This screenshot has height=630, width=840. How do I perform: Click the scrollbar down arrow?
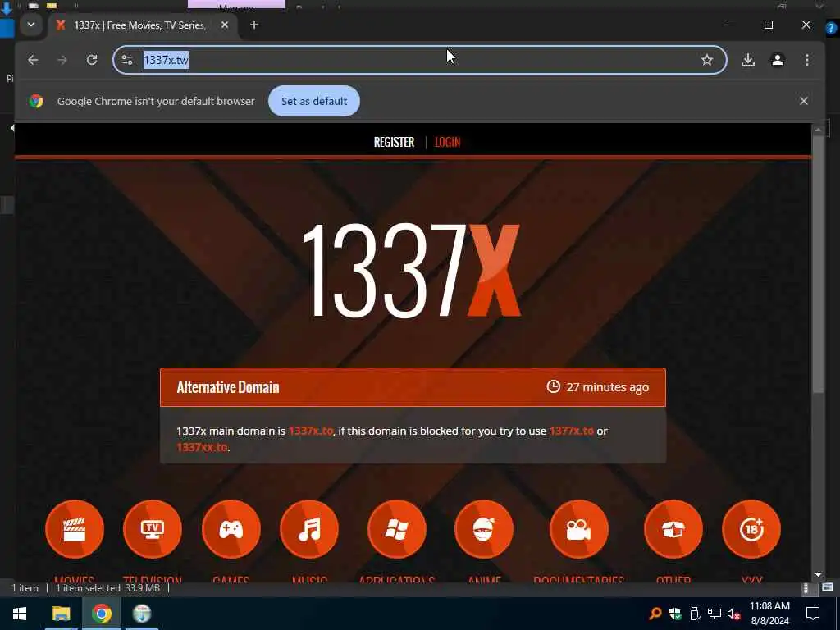click(818, 575)
